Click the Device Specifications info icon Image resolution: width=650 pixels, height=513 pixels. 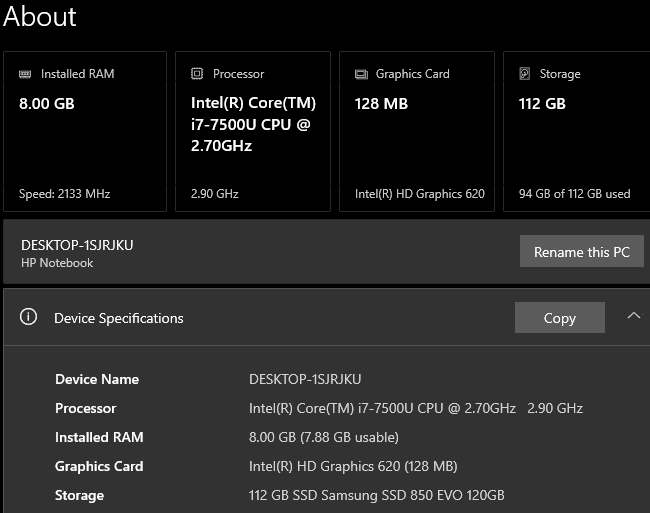[28, 317]
